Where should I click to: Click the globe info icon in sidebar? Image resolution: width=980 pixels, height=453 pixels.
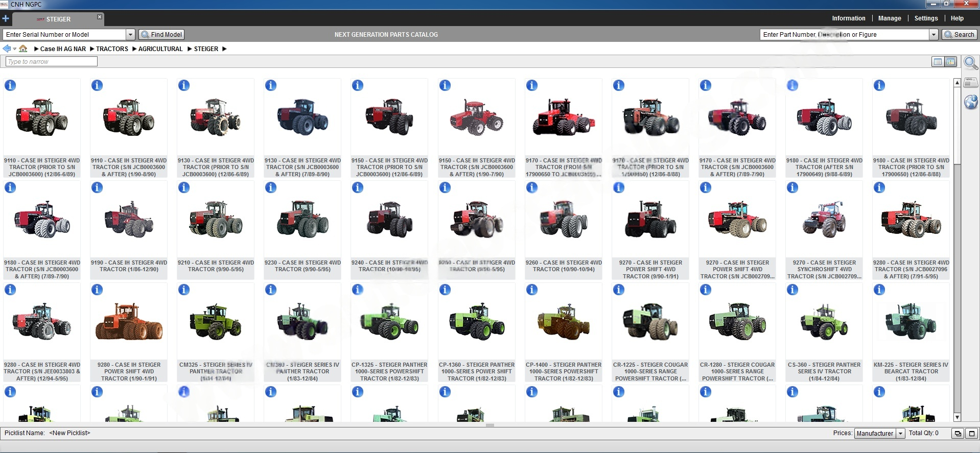[970, 102]
